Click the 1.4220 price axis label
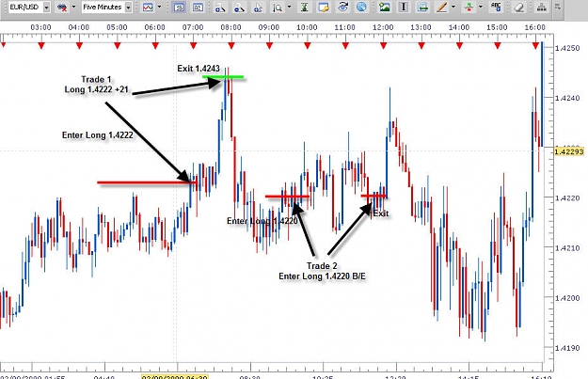This screenshot has width=588, height=379. pos(567,197)
